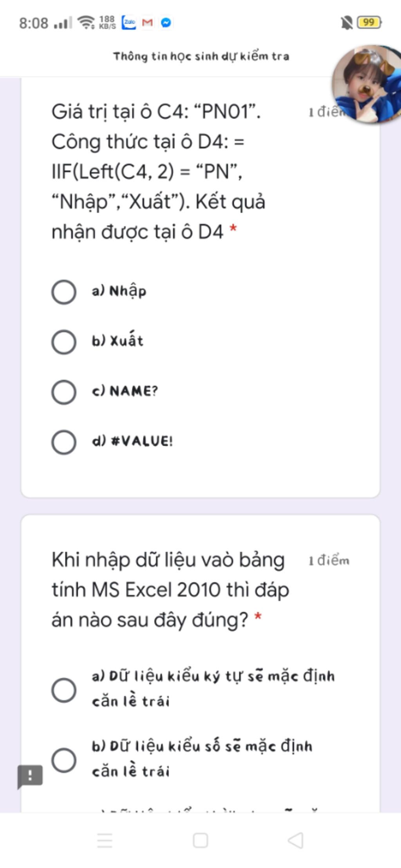The width and height of the screenshot is (401, 868).
Task: Choose the c) NAME? radio button
Action: pos(64,392)
